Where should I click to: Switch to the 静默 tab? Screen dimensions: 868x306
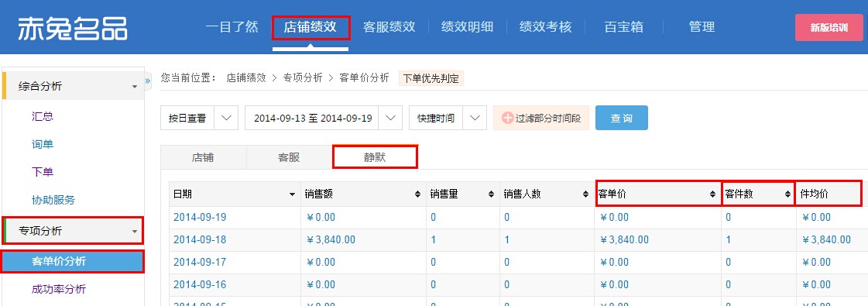375,158
